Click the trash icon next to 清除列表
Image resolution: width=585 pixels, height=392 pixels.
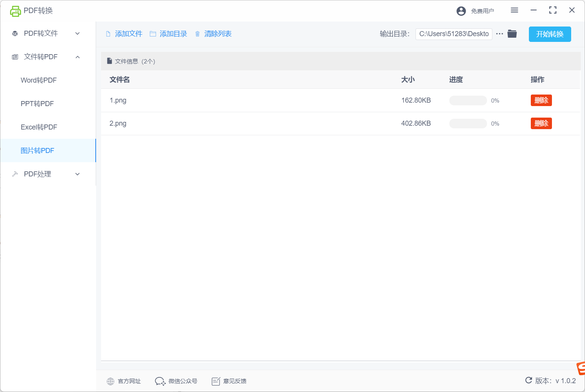(x=198, y=34)
